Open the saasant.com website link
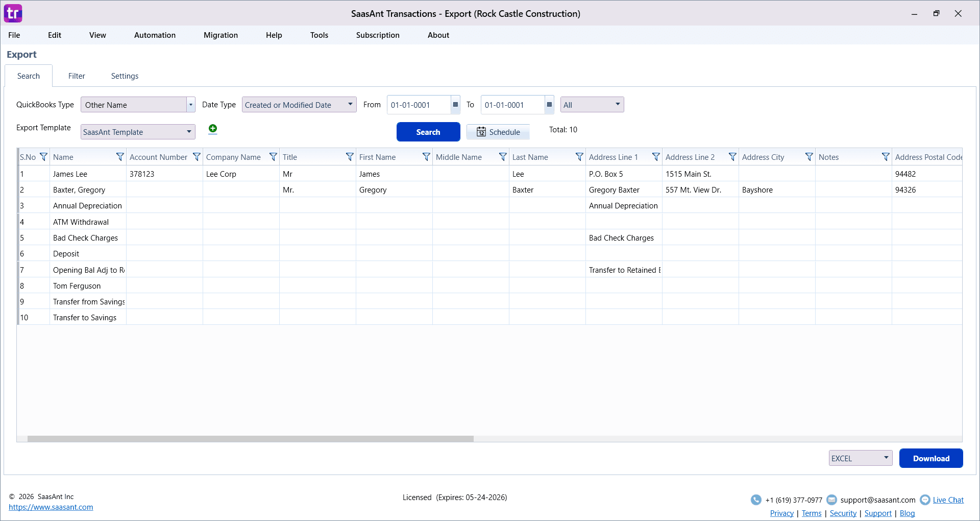 point(51,507)
